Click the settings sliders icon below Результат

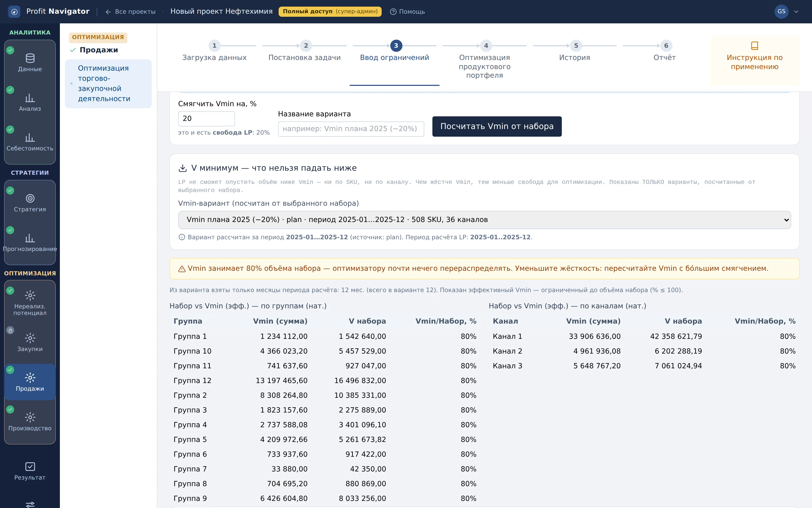[30, 504]
